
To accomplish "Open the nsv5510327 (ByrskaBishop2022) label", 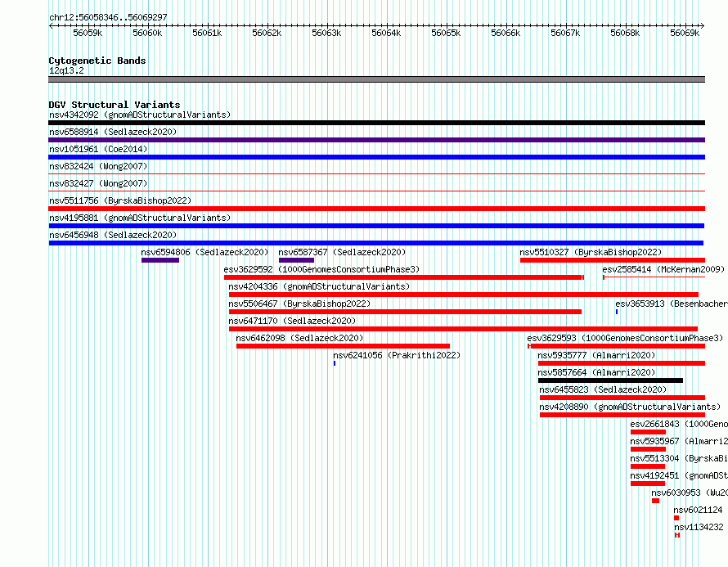I will tap(591, 252).
